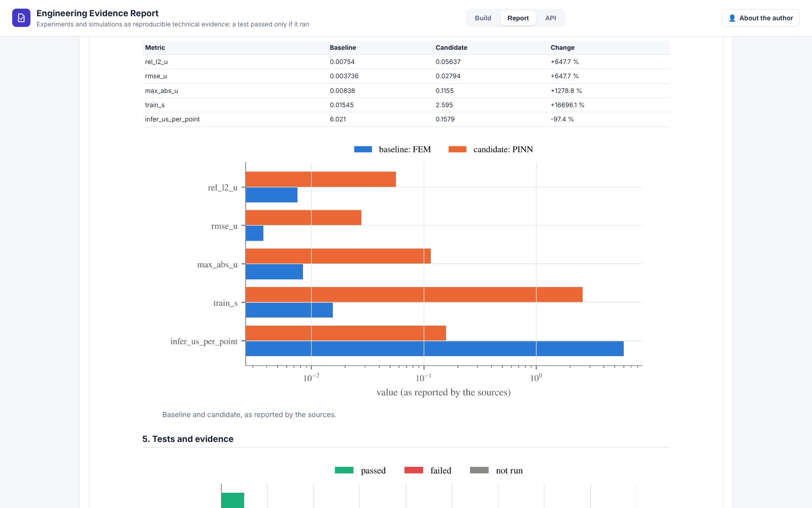Click the 5. Tests and evidence heading

point(188,439)
